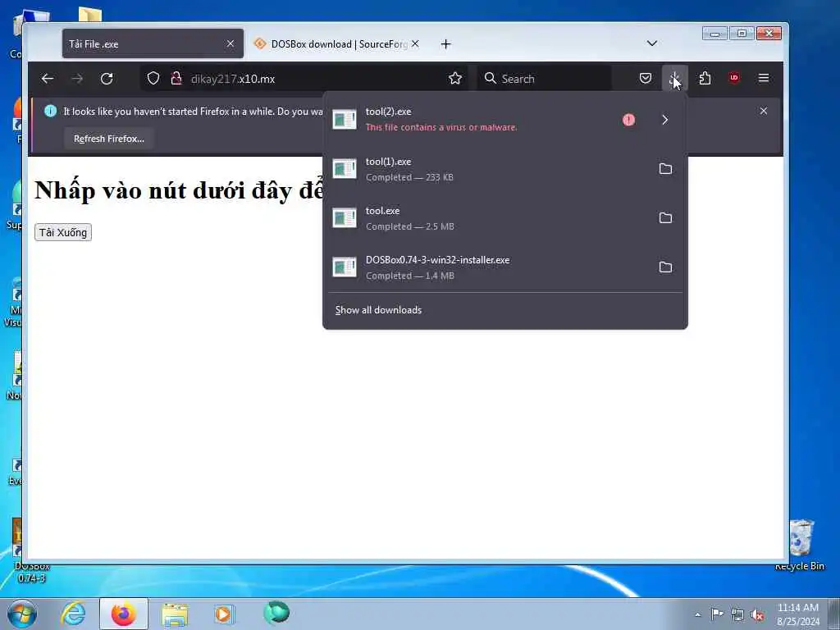840x630 pixels.
Task: Click the muted volume tray icon
Action: (757, 615)
